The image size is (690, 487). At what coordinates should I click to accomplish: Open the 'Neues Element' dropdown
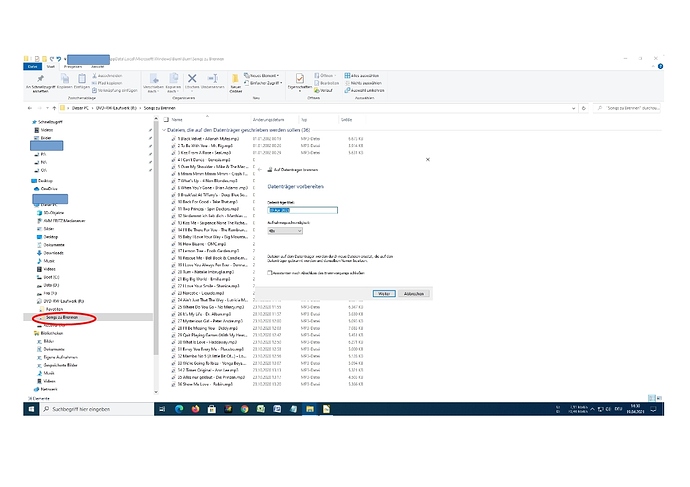pos(262,75)
